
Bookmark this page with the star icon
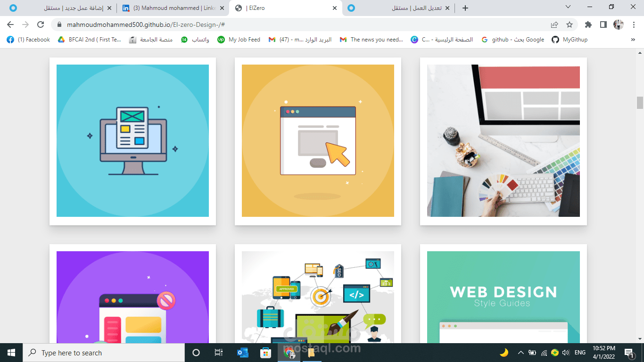tap(570, 25)
